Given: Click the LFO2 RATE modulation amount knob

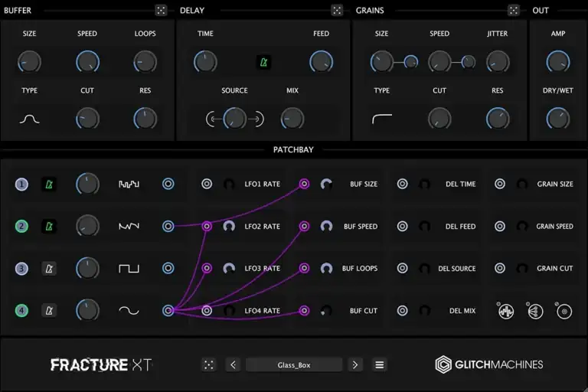Looking at the screenshot, I should [x=229, y=226].
